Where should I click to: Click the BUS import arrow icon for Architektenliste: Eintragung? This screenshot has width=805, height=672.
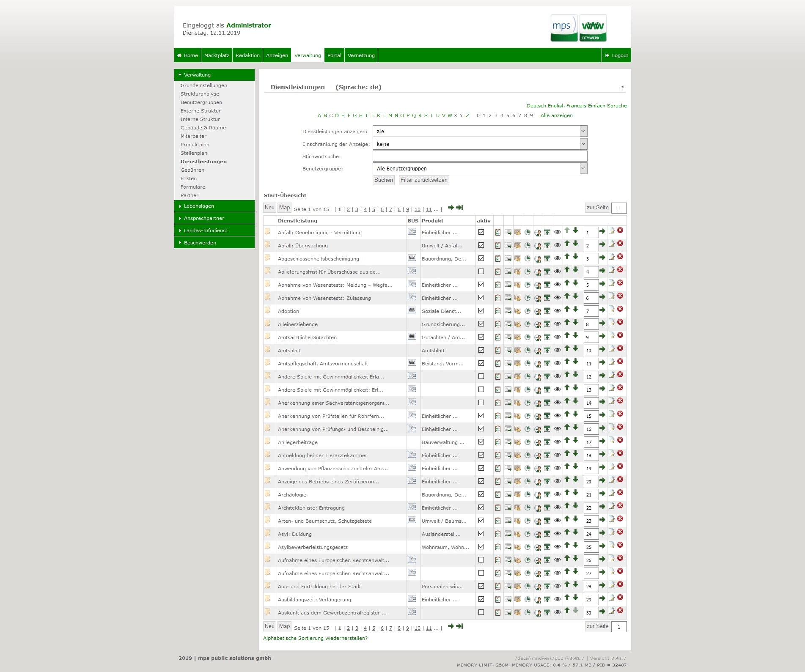(412, 507)
